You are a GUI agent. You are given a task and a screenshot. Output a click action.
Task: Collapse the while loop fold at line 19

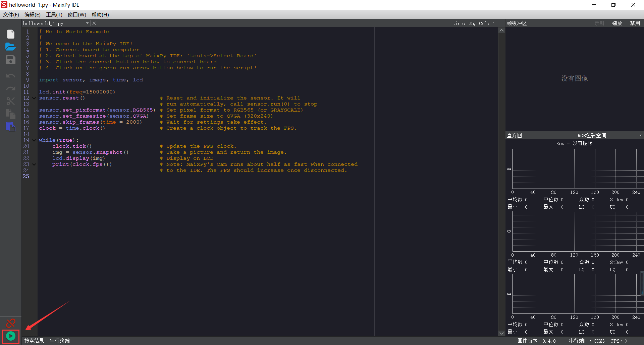[34, 140]
